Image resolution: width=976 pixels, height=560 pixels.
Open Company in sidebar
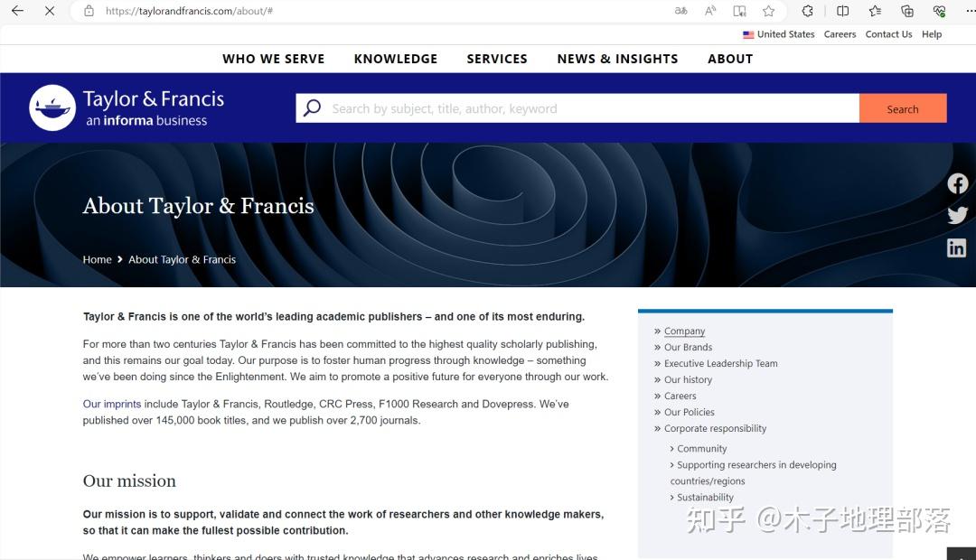[x=684, y=331]
